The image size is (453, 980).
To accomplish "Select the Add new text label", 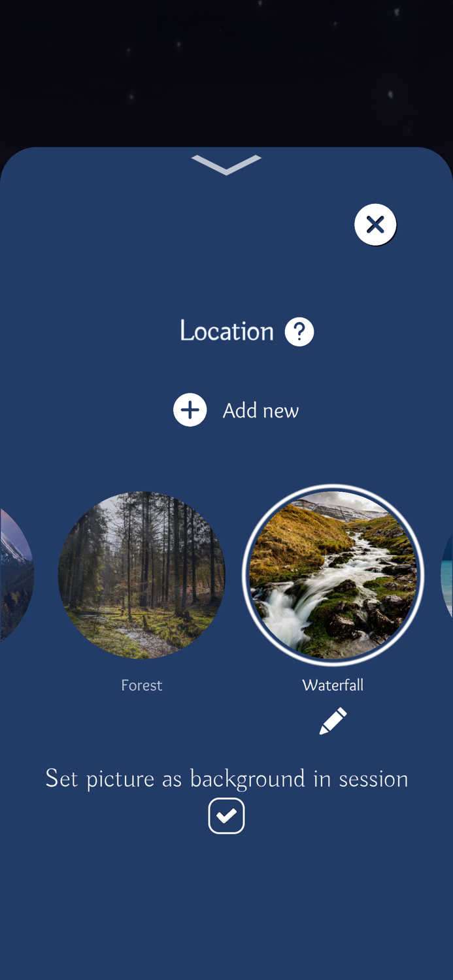I will point(261,410).
